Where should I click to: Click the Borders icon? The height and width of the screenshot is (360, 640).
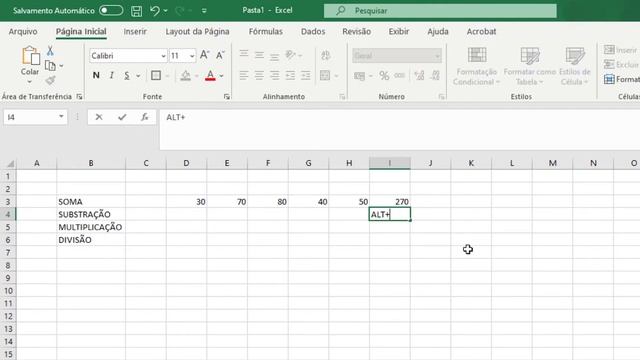[x=156, y=76]
